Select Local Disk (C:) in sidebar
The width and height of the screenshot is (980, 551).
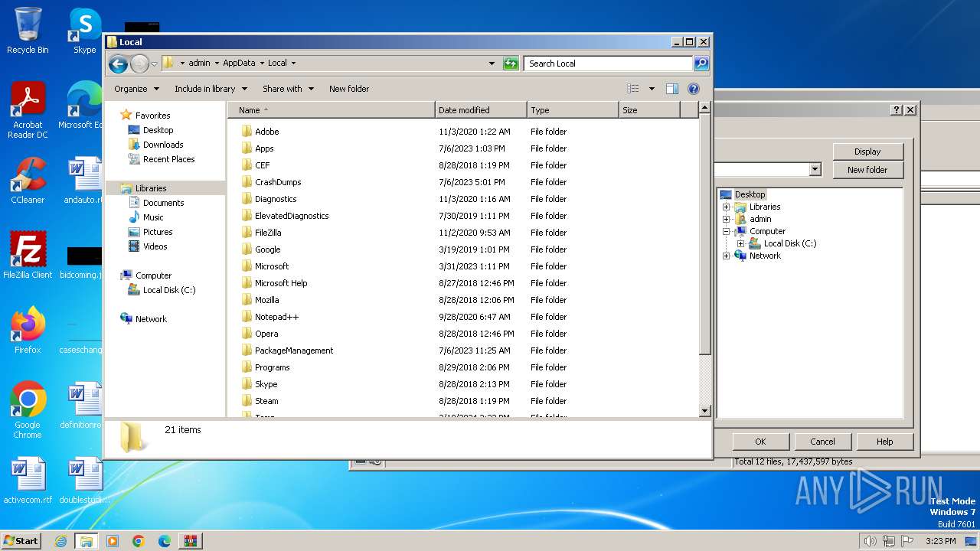point(169,290)
